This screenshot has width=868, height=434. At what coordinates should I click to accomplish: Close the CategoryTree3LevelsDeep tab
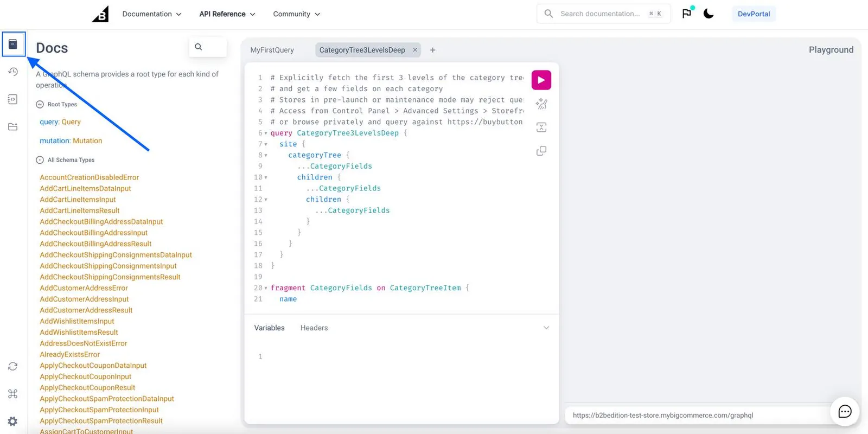coord(415,50)
